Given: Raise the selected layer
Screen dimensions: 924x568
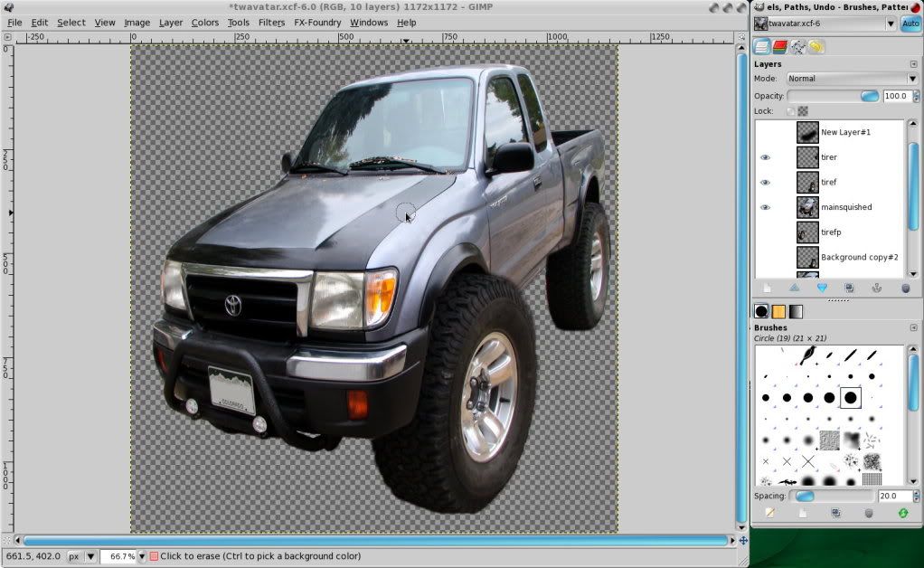Looking at the screenshot, I should coord(795,289).
